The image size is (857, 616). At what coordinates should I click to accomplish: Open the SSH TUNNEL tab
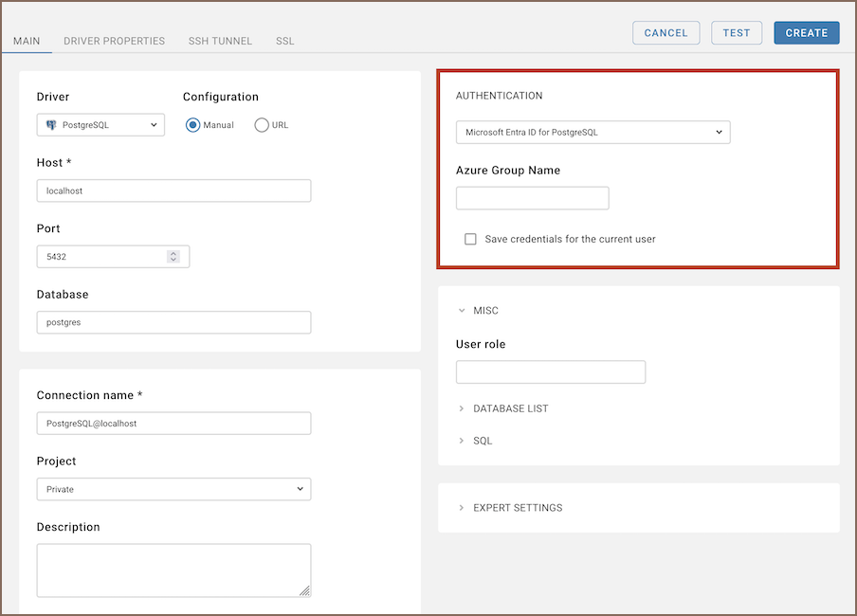tap(220, 41)
